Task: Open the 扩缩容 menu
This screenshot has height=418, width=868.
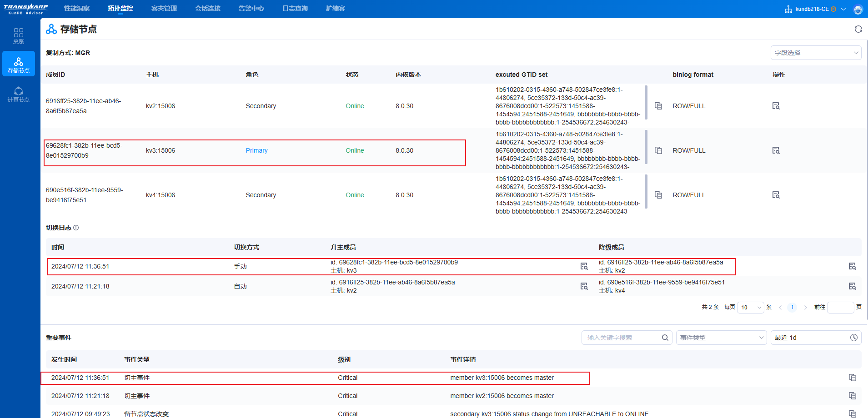Action: click(x=336, y=9)
